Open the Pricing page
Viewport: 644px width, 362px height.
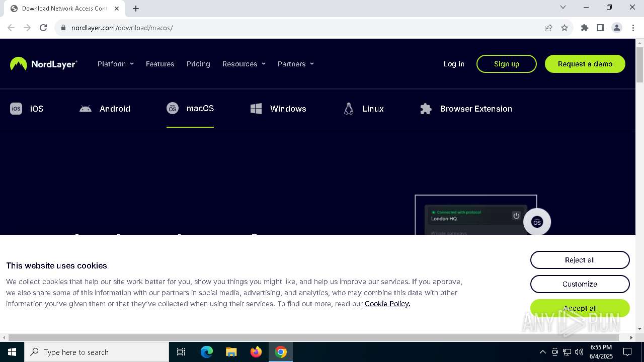click(x=198, y=64)
